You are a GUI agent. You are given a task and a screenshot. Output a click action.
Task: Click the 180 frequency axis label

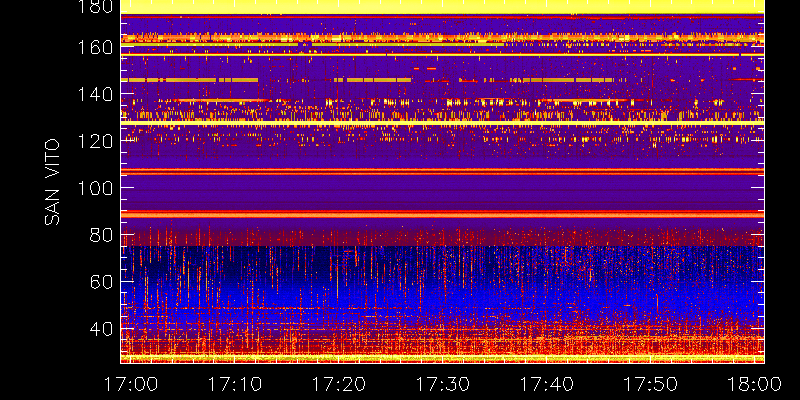95,6
